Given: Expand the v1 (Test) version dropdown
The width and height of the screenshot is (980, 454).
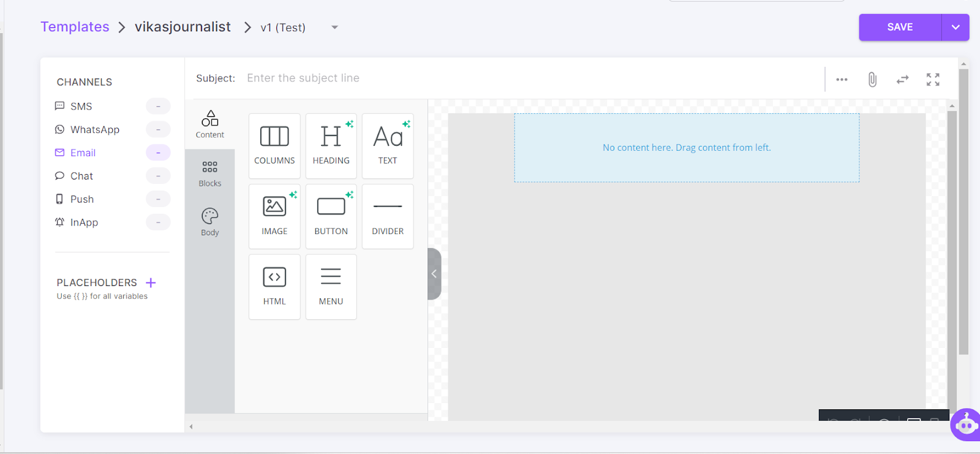Looking at the screenshot, I should pos(334,28).
